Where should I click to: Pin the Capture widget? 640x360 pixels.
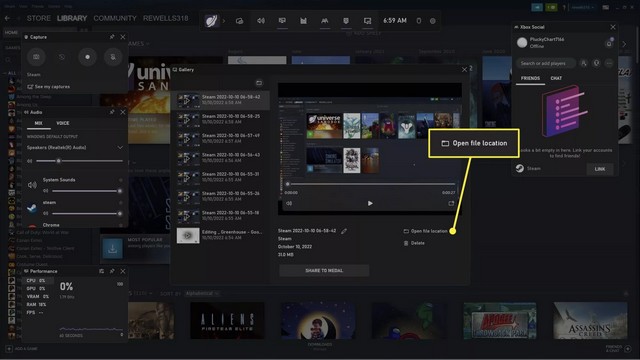[112, 37]
